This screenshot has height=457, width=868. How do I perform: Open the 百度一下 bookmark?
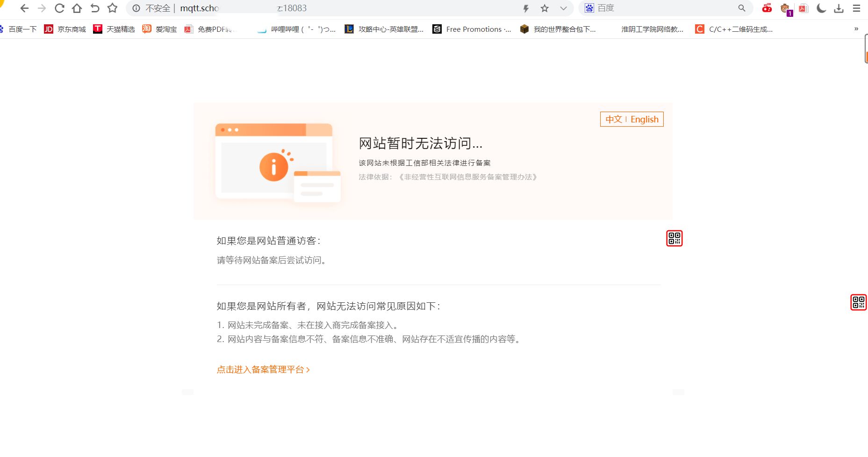18,29
